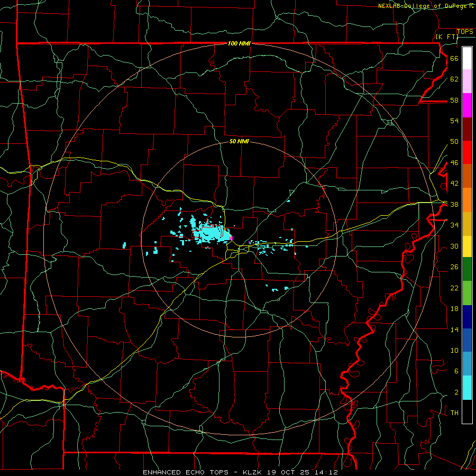
Task: Click the light green swatch between 22 and 18
Action: (x=467, y=293)
